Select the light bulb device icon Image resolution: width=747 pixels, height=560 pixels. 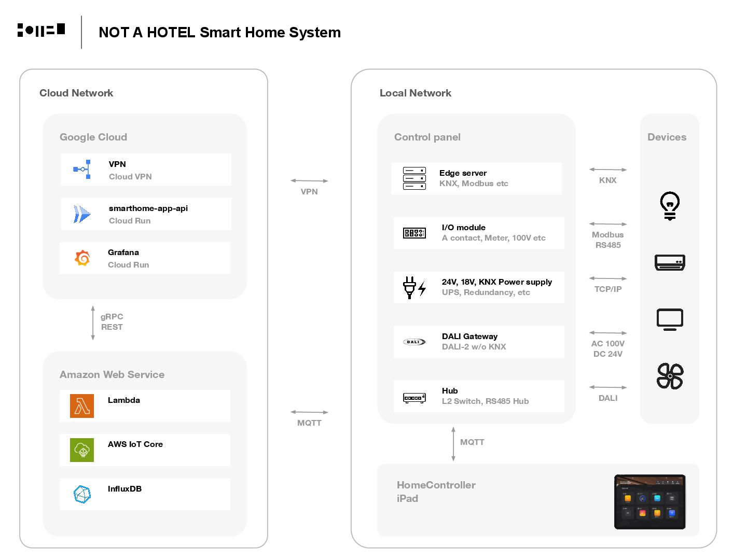[670, 206]
